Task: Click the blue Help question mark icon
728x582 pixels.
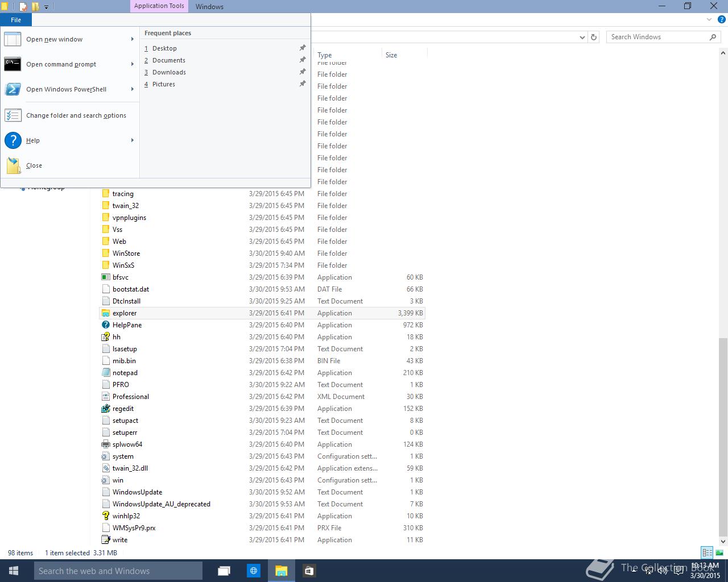Action: 13,140
